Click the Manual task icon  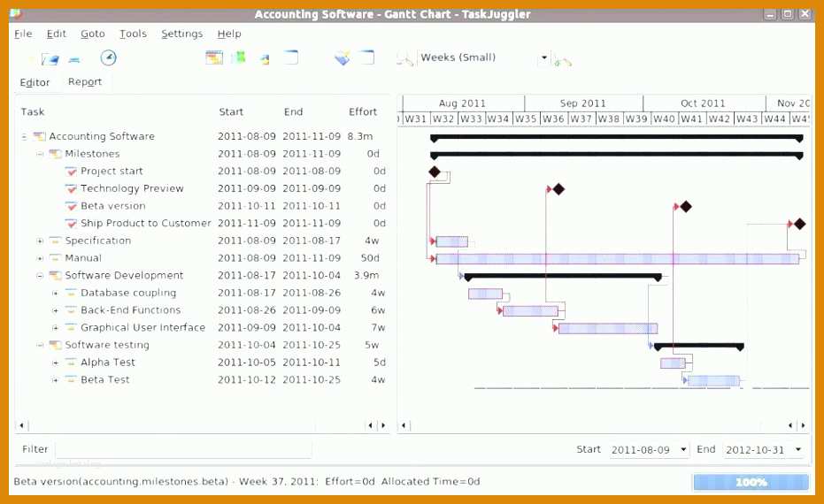[x=55, y=258]
